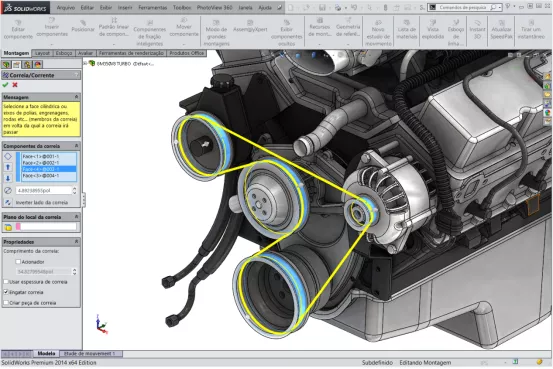This screenshot has height=369, width=553.
Task: Click the help icon in Correia/Corrente header
Action: pos(76,75)
